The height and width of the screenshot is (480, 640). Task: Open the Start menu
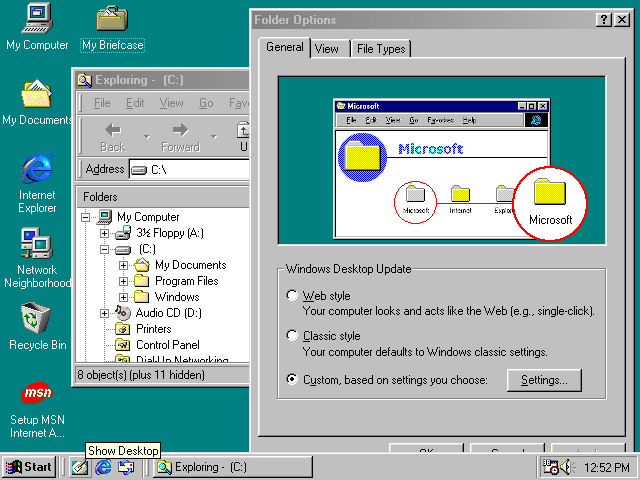click(29, 467)
